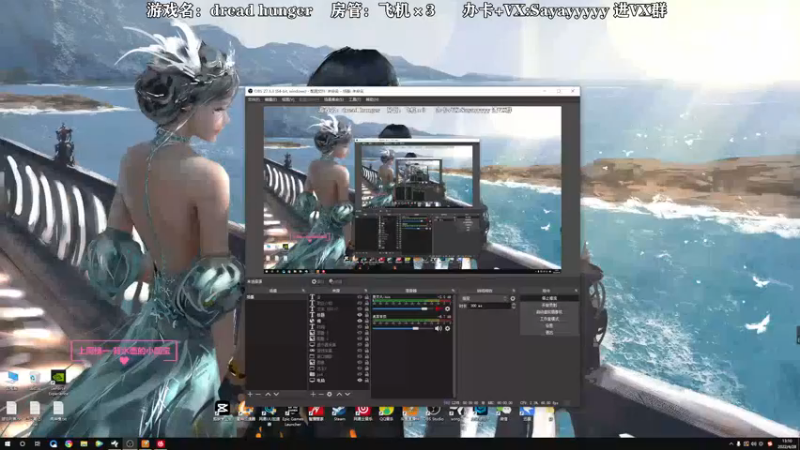Move the scene up with the Scenes arrow
Image resolution: width=800 pixels, height=450 pixels.
tap(267, 394)
